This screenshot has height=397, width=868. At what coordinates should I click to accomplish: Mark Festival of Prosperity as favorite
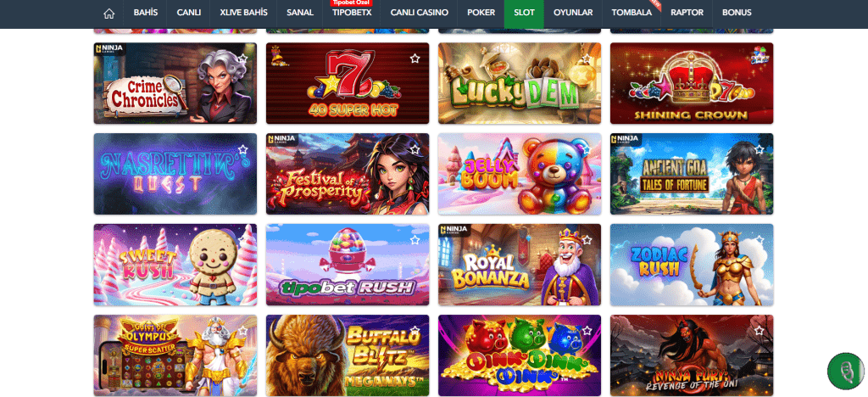point(415,149)
